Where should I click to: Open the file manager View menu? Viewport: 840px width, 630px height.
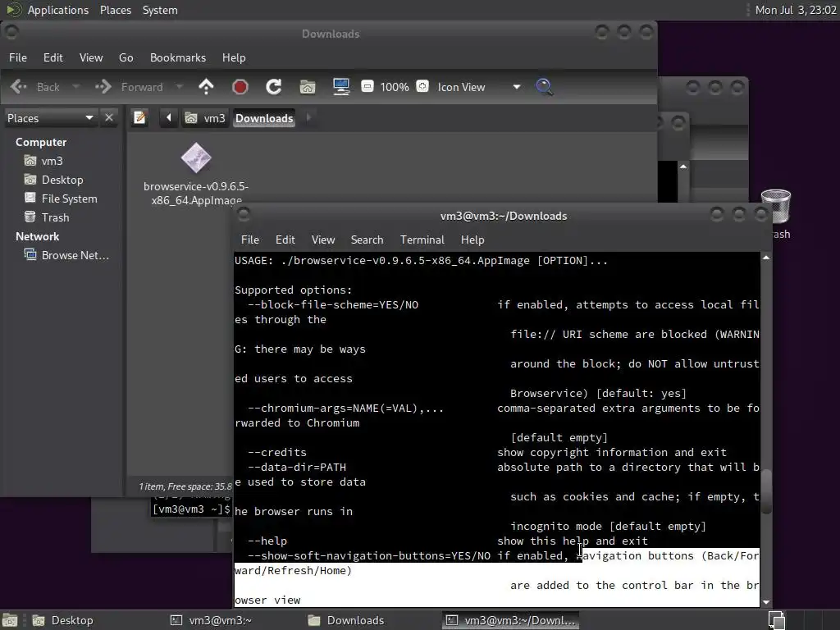click(91, 57)
